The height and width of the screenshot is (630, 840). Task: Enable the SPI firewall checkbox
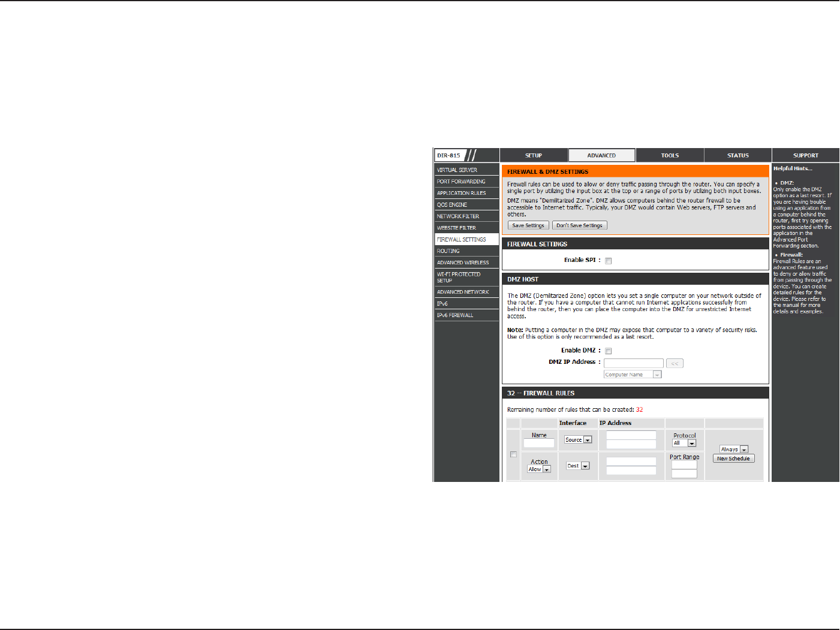608,261
